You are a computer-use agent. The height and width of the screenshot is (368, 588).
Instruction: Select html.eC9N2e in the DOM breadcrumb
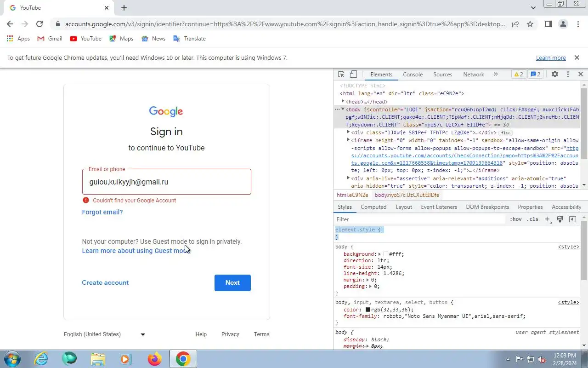[x=352, y=195]
